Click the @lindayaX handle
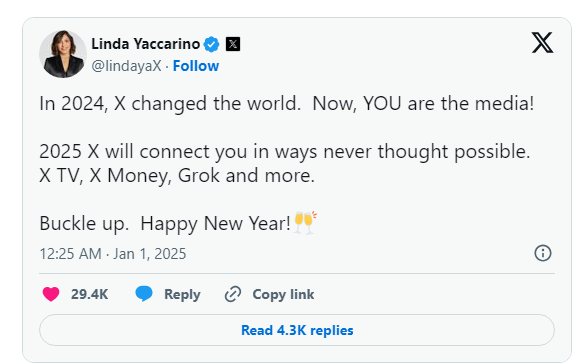 [126, 66]
